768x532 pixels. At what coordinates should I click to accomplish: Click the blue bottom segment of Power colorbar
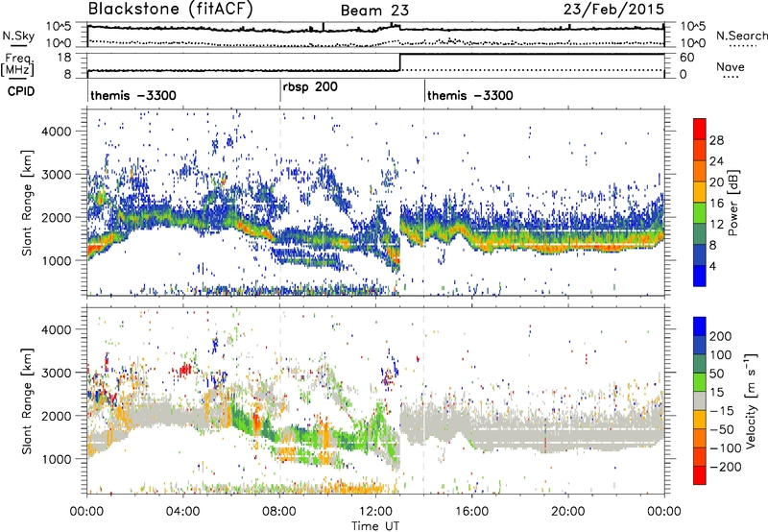tap(700, 276)
